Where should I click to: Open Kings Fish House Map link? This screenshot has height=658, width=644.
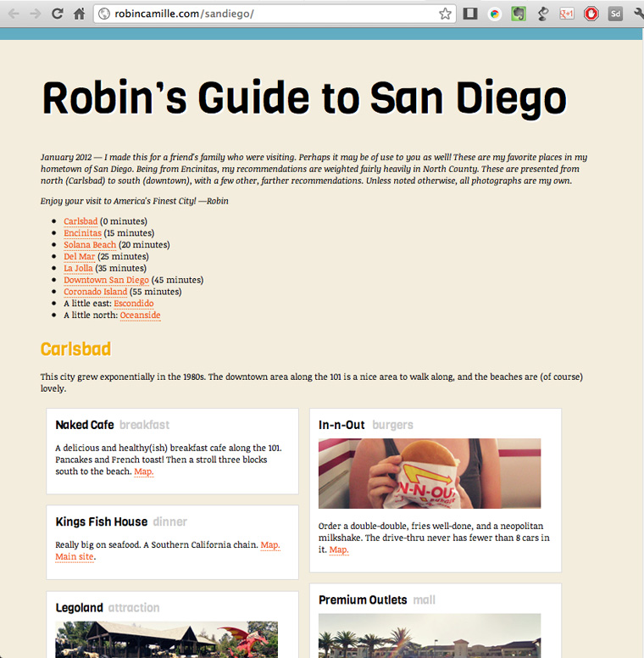pos(270,544)
